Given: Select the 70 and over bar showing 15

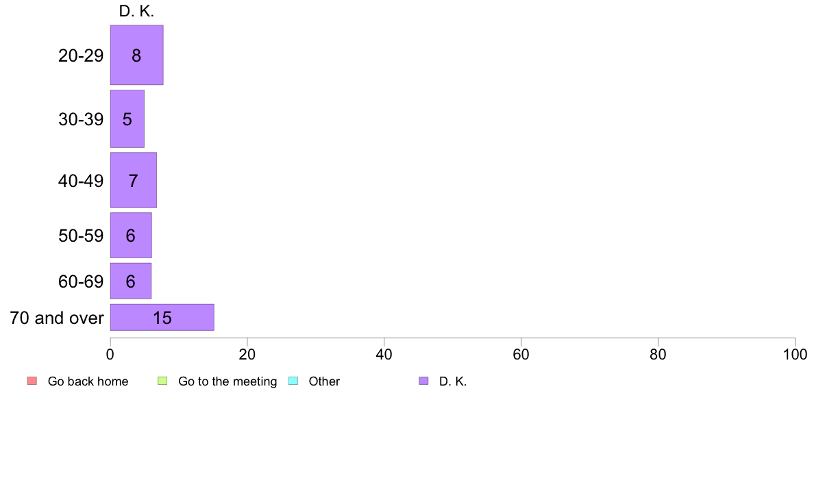Looking at the screenshot, I should [x=162, y=317].
